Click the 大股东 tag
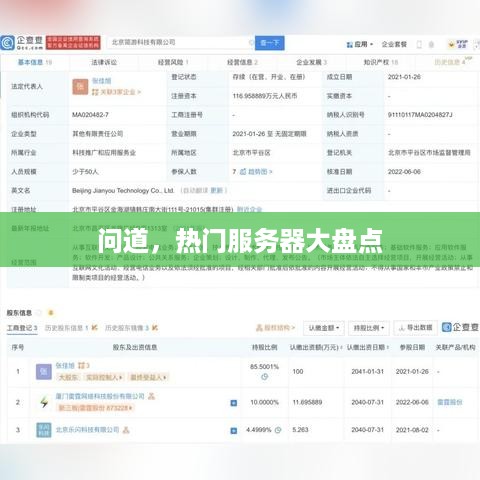The image size is (480, 480). [68, 377]
